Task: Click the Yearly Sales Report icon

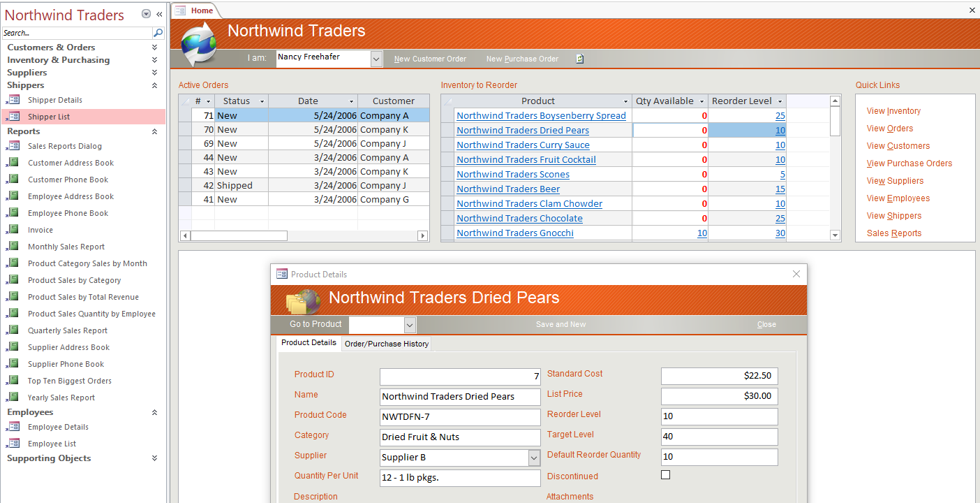Action: coord(13,398)
